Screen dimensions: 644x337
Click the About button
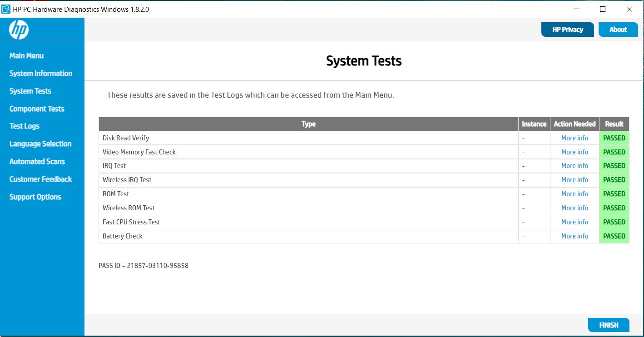618,29
